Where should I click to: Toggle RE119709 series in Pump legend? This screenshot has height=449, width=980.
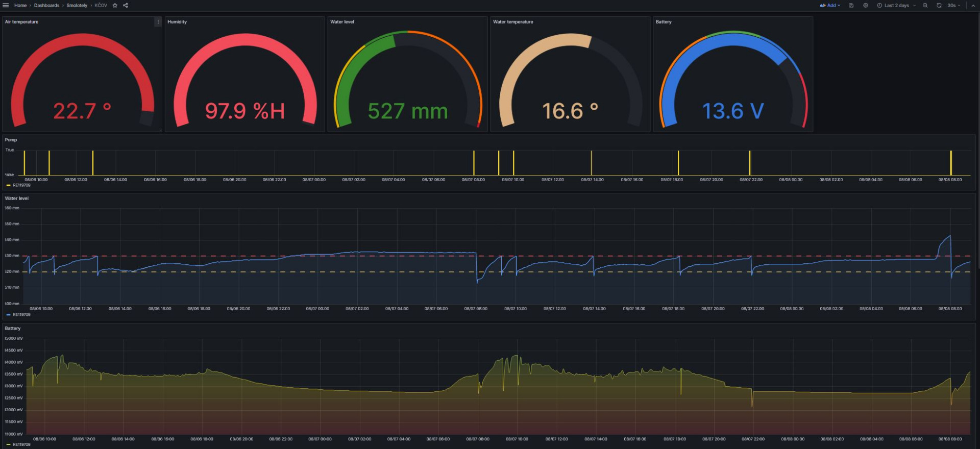(x=21, y=185)
